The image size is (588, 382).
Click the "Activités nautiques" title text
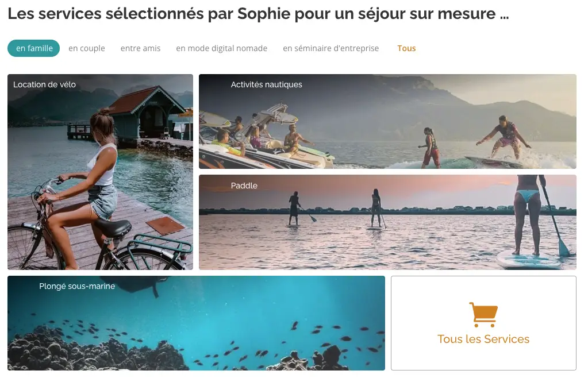coord(266,84)
